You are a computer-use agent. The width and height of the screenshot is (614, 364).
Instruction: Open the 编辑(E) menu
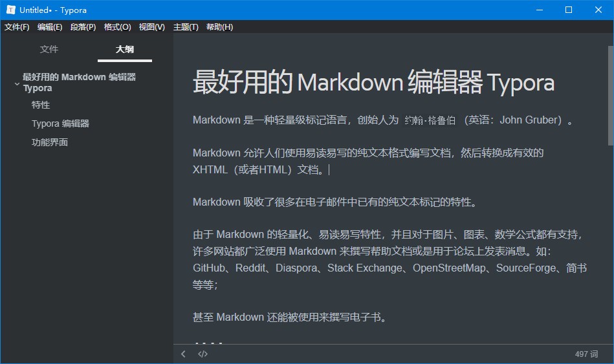pos(50,27)
